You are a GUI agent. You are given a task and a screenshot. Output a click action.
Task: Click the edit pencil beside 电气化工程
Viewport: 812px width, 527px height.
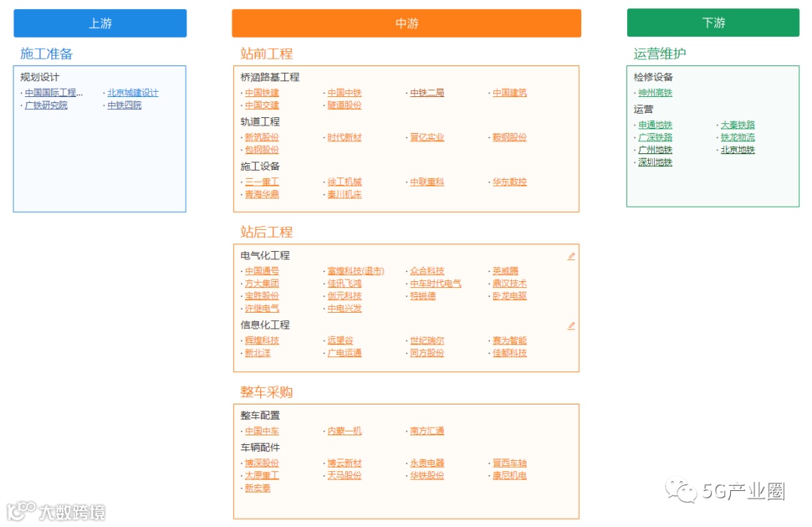click(x=571, y=256)
